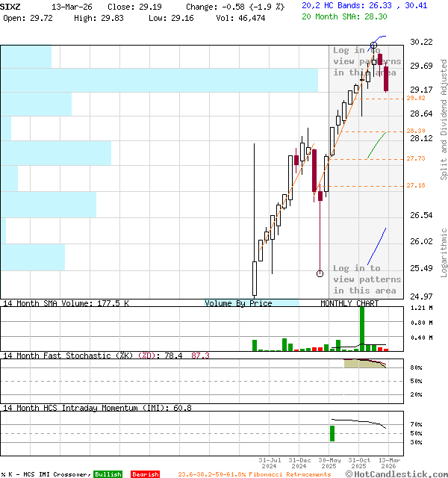The height and width of the screenshot is (478, 448).
Task: Click the 29.02 Fibonacci level label
Action: (416, 98)
